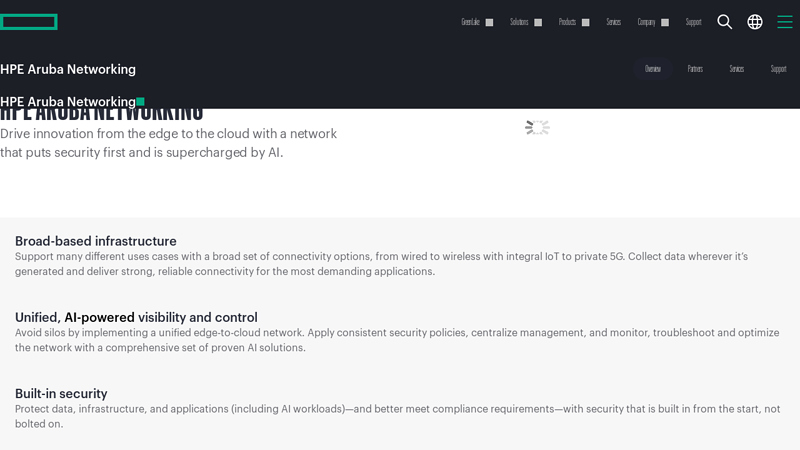Open the Support top navigation item
The image size is (800, 450).
coord(693,22)
